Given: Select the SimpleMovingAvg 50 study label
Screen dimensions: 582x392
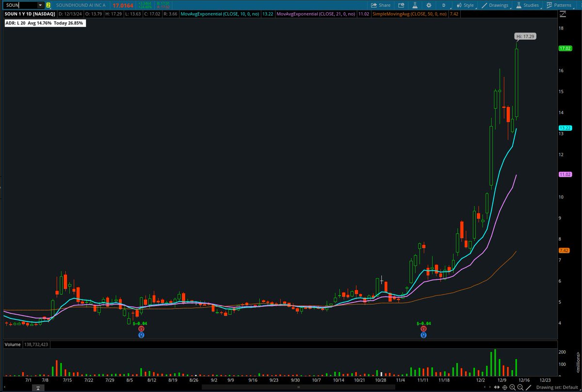Looking at the screenshot, I should click(409, 14).
